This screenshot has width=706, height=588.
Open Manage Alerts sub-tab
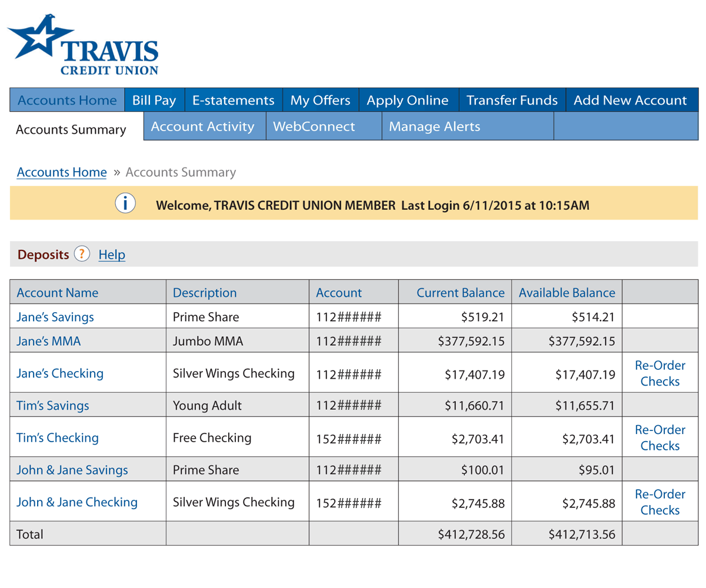[435, 126]
